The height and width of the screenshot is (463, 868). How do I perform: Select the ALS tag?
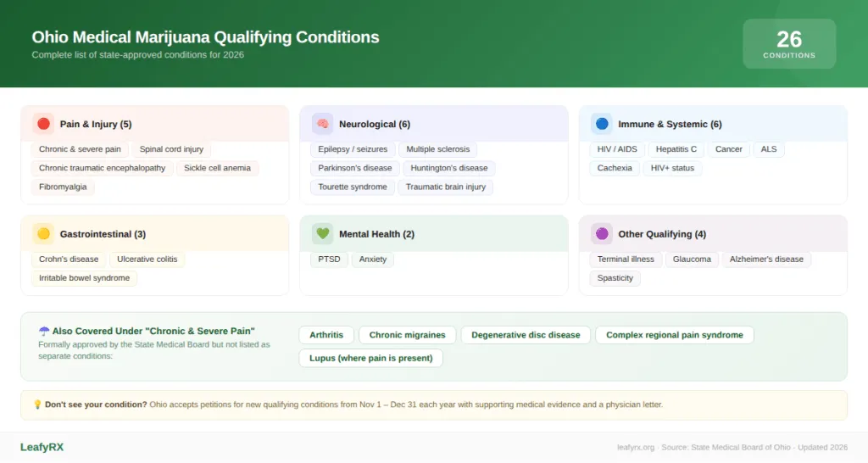coord(769,149)
